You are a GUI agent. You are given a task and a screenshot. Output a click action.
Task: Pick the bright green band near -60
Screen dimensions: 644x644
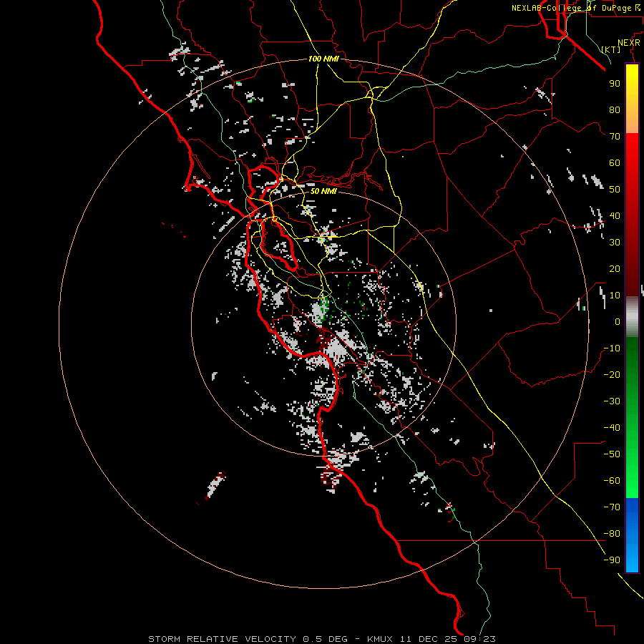tap(632, 481)
